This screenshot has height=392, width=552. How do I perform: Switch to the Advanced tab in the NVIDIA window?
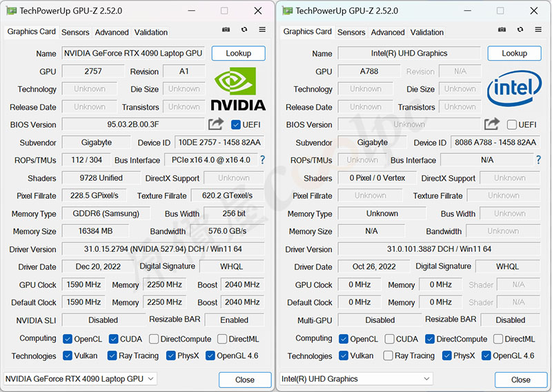tap(112, 32)
